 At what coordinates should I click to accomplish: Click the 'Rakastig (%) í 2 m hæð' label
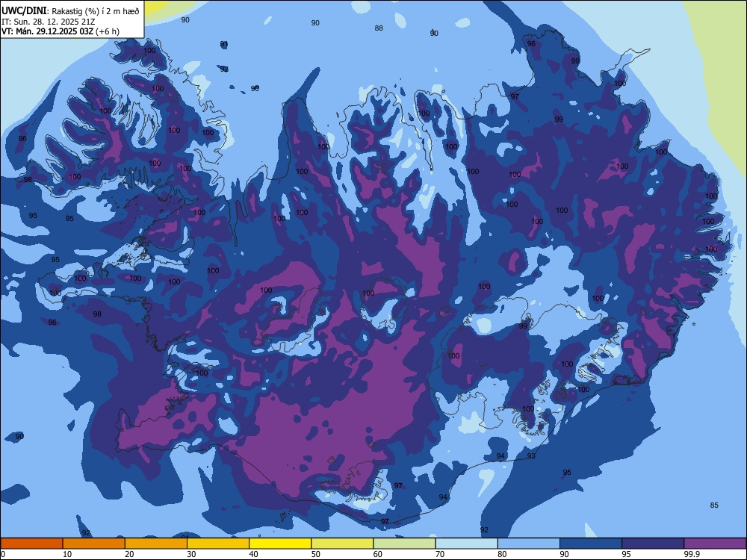(x=96, y=11)
